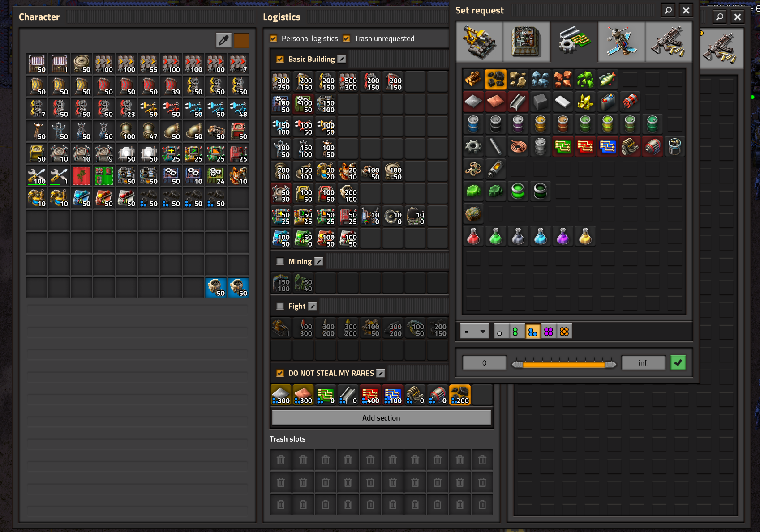Viewport: 760px width, 532px height.
Task: Click the maximum request field showing inf.
Action: point(643,363)
